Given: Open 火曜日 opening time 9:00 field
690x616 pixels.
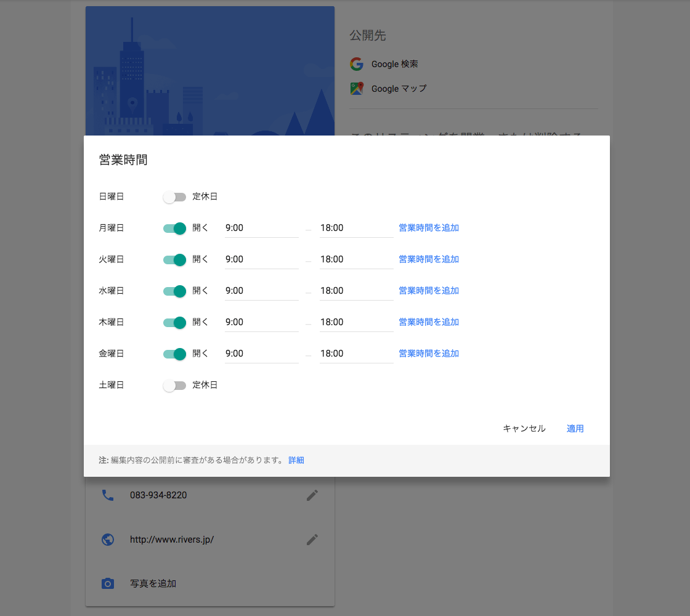Looking at the screenshot, I should tap(261, 259).
